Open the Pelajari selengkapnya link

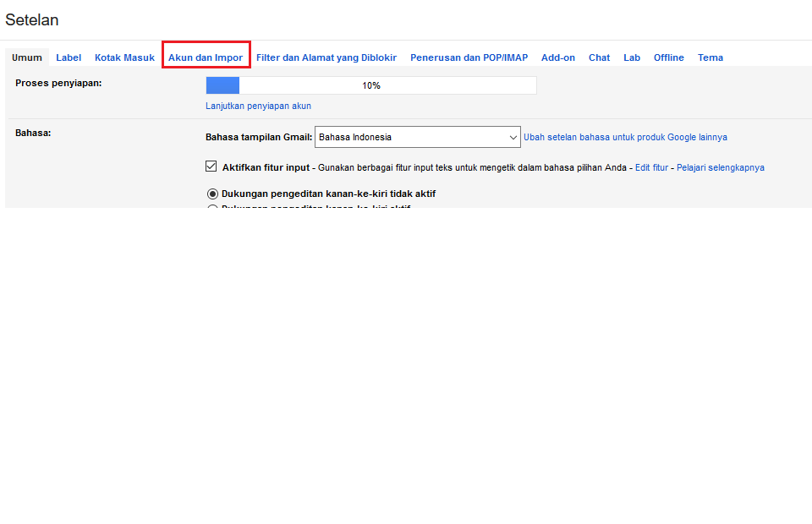coord(720,166)
